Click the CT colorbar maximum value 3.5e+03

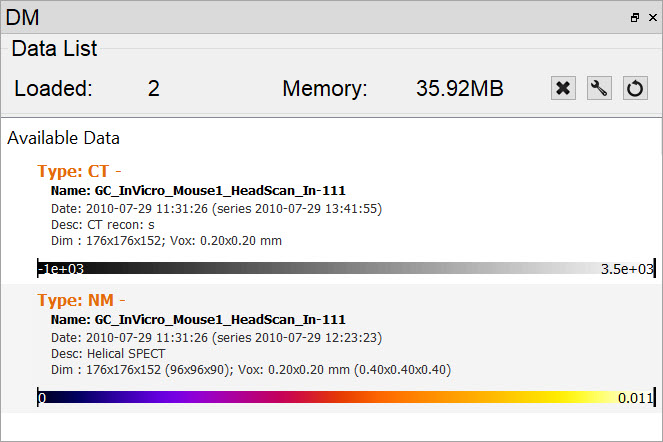tap(626, 268)
